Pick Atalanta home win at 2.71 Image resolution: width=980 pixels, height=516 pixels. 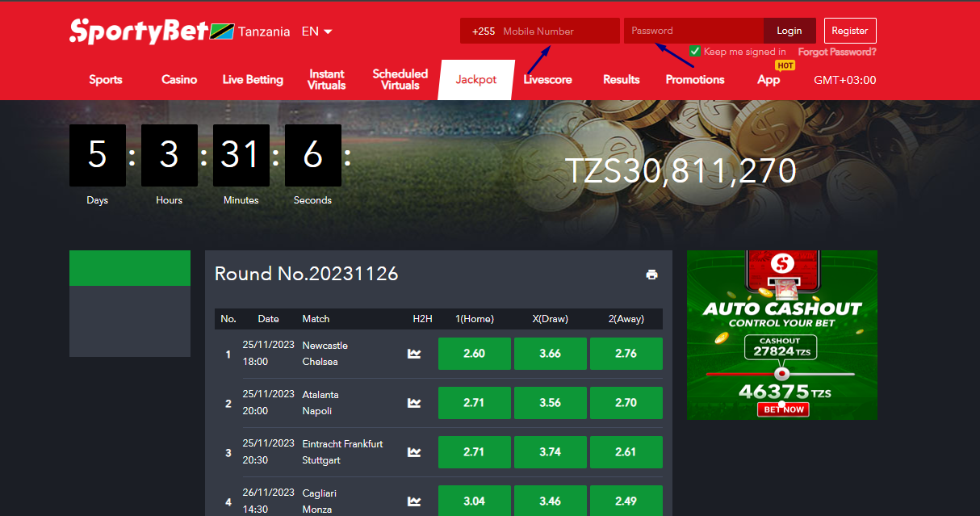pos(475,403)
